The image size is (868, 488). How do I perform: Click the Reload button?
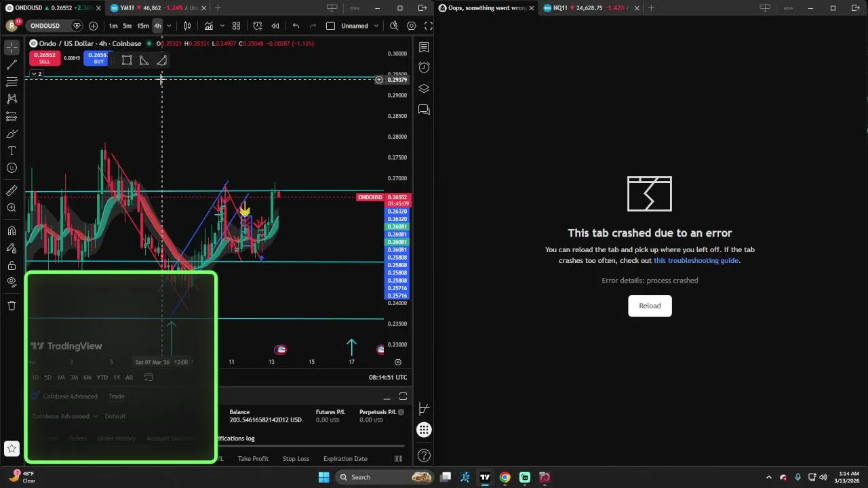[650, 306]
